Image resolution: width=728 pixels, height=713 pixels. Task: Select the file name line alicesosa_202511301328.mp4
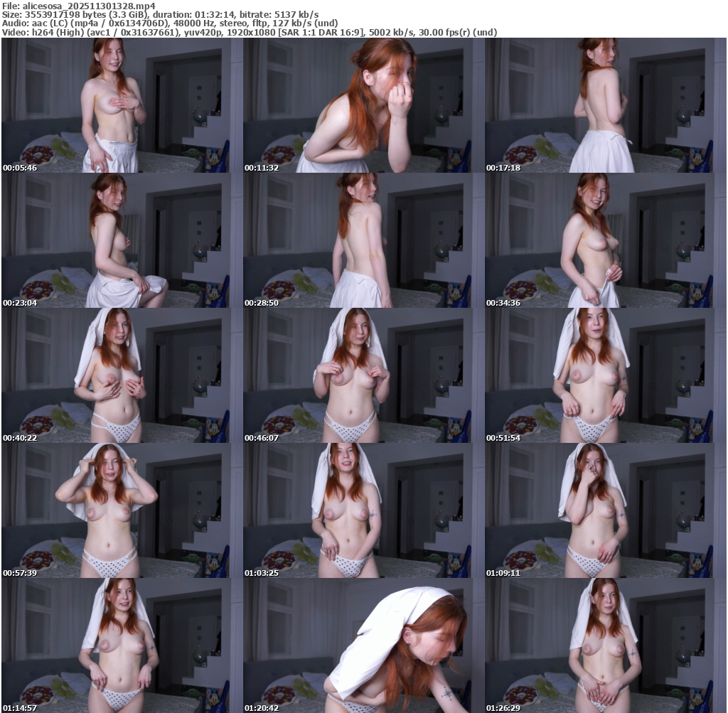[79, 6]
